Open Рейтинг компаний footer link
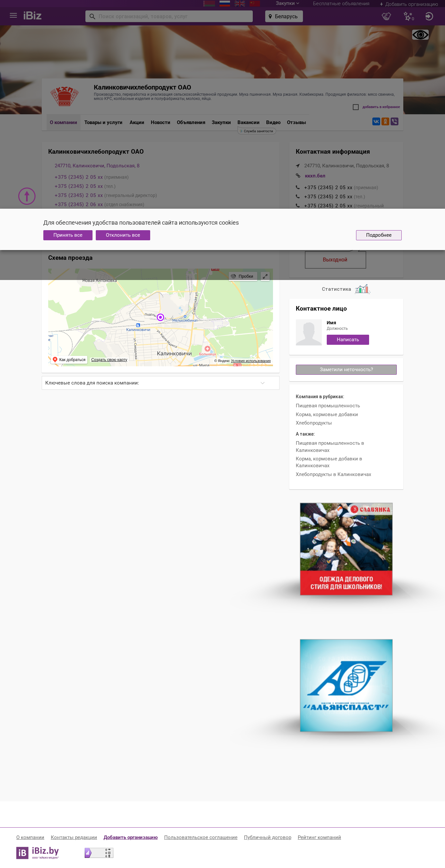 pyautogui.click(x=319, y=837)
